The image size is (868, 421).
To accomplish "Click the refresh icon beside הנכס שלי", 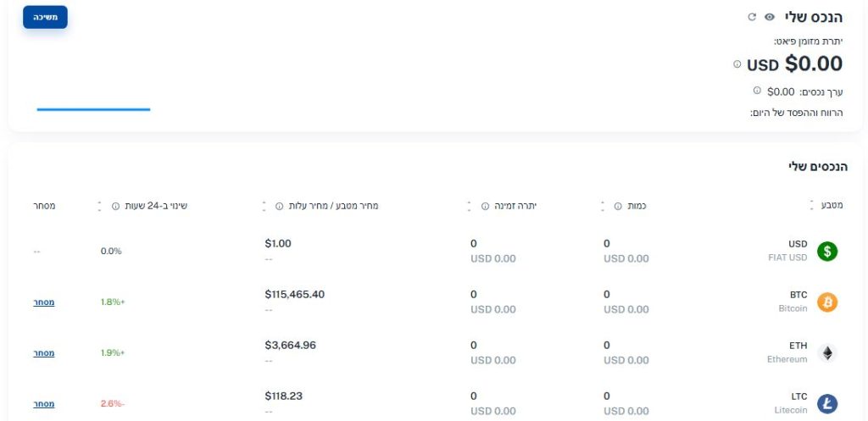I will click(x=752, y=17).
